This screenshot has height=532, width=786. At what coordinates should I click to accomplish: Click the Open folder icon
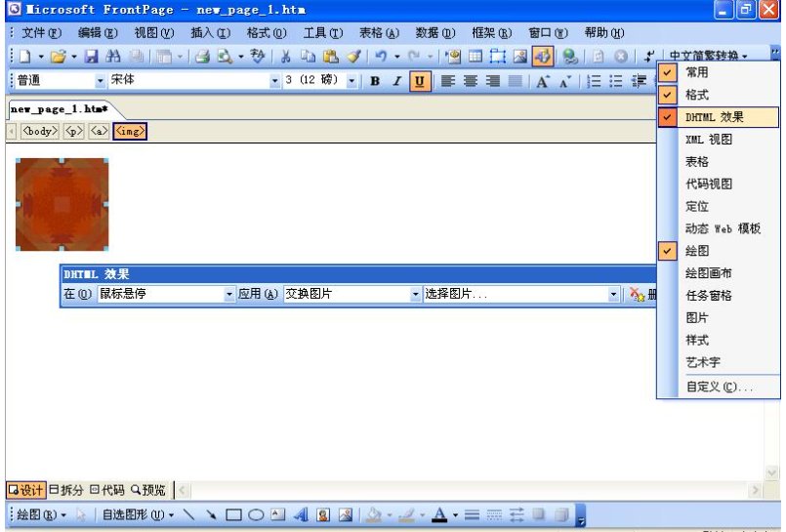(59, 56)
